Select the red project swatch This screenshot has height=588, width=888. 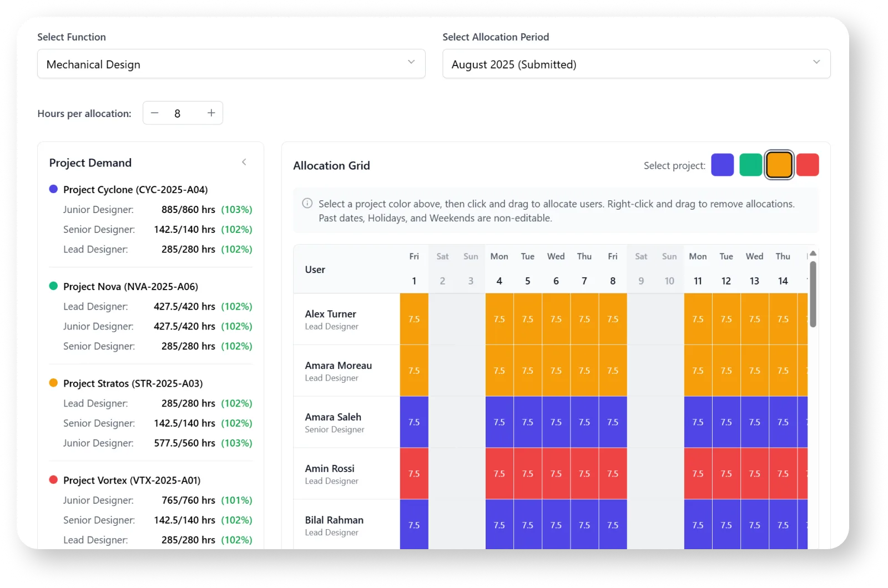(808, 165)
